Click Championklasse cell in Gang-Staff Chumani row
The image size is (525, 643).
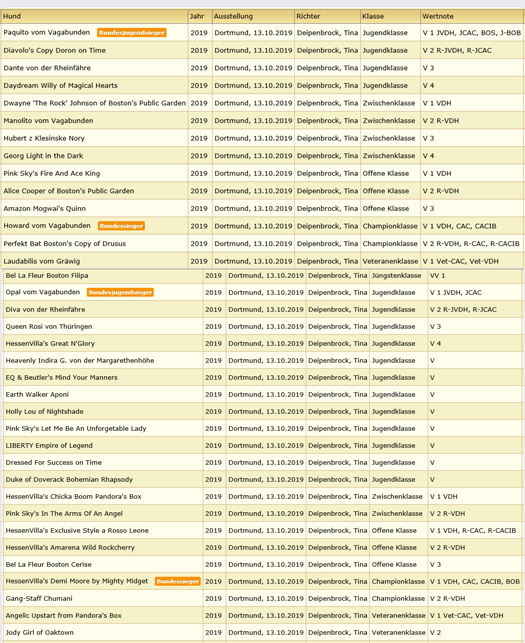[x=398, y=599]
